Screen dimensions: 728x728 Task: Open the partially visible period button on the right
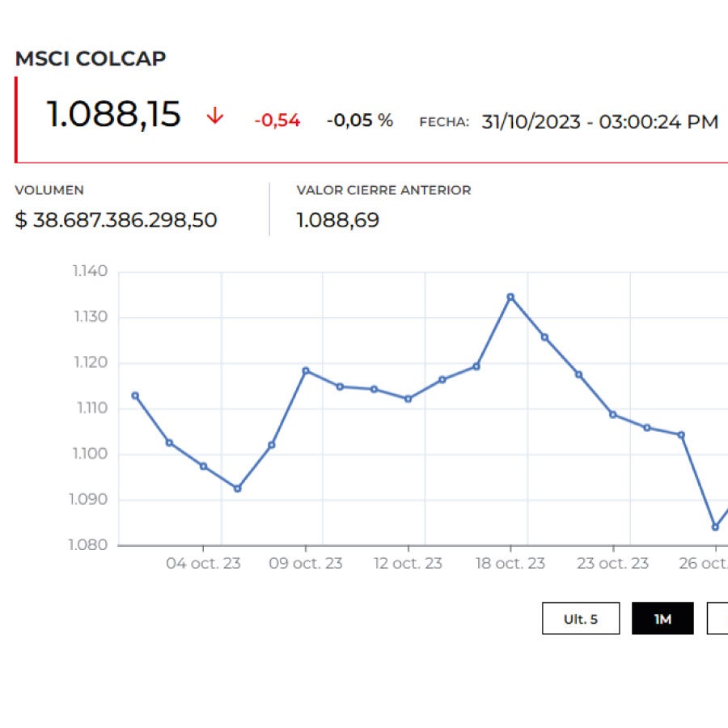718,618
